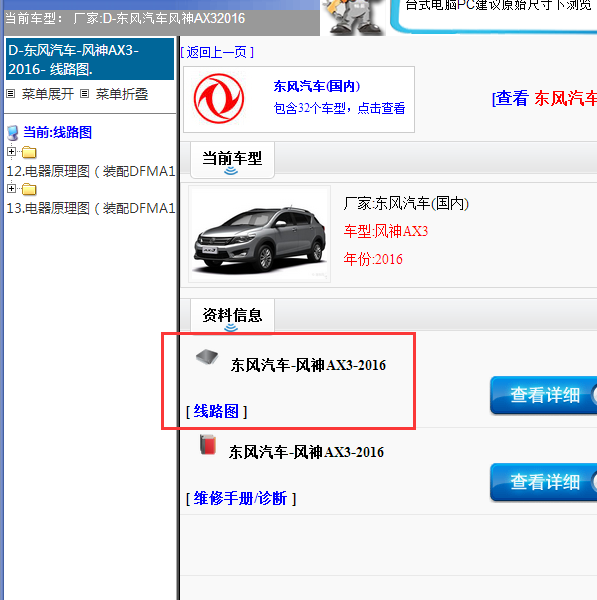Open the 维修手册/诊断 link

pyautogui.click(x=241, y=499)
